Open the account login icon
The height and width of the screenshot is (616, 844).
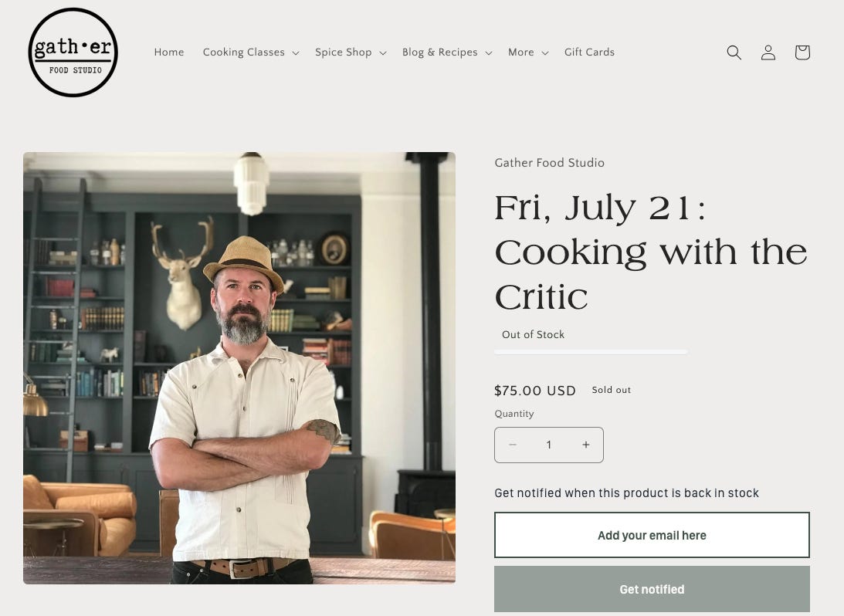pyautogui.click(x=768, y=52)
